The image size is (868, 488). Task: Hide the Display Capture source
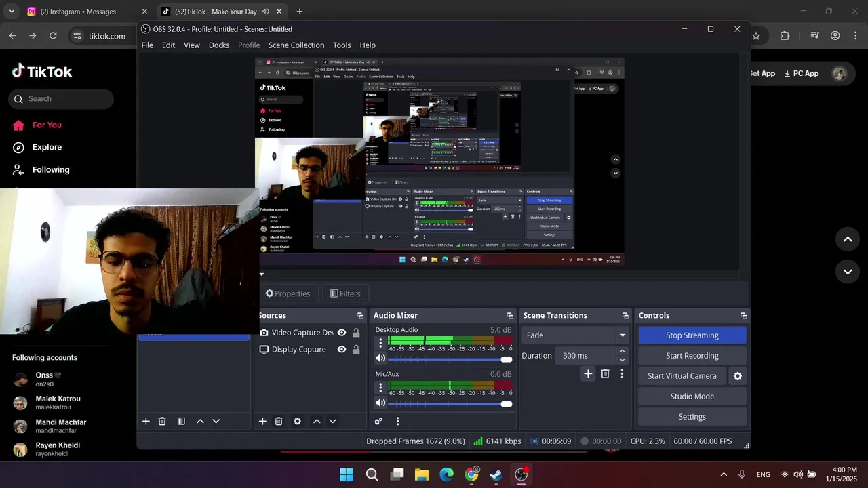coord(342,349)
